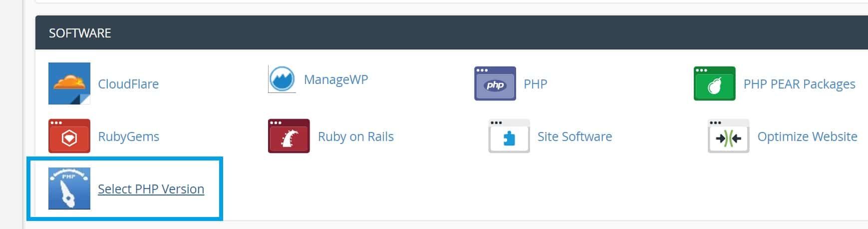Open the green PHP PEAR Packages icon

[x=714, y=83]
